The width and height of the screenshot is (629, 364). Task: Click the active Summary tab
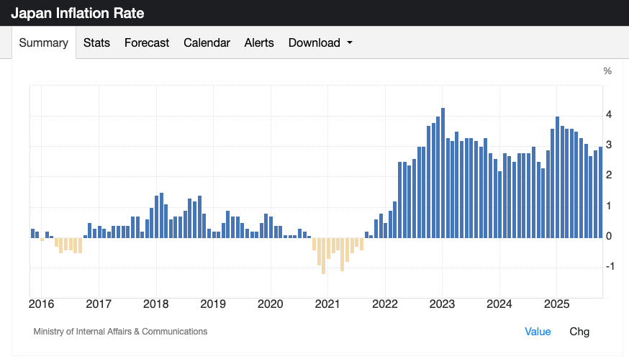click(44, 42)
